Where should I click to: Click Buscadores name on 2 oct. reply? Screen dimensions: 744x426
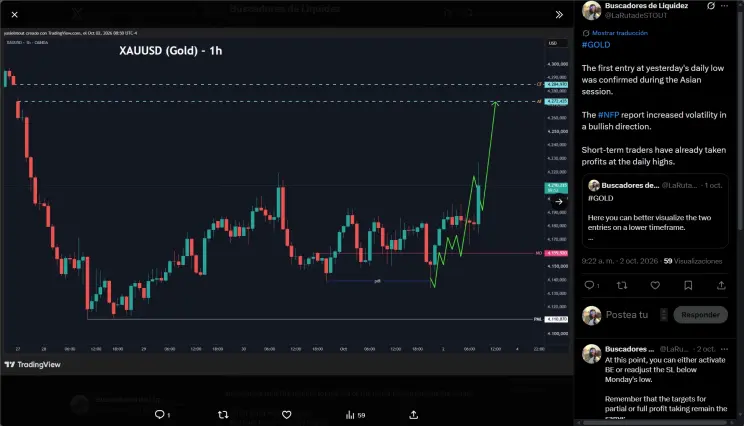[x=629, y=349]
